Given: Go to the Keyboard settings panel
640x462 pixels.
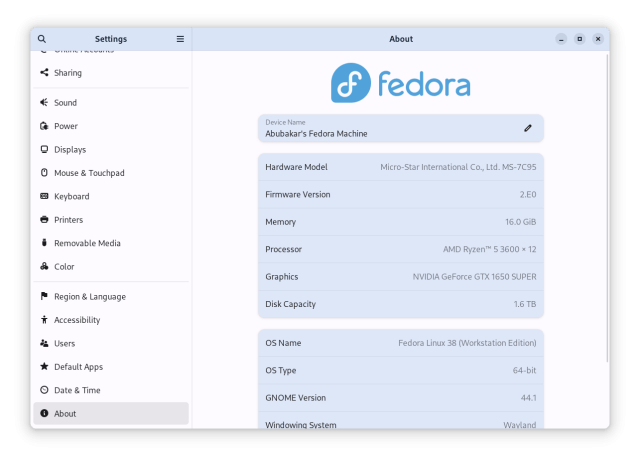Looking at the screenshot, I should click(x=71, y=197).
